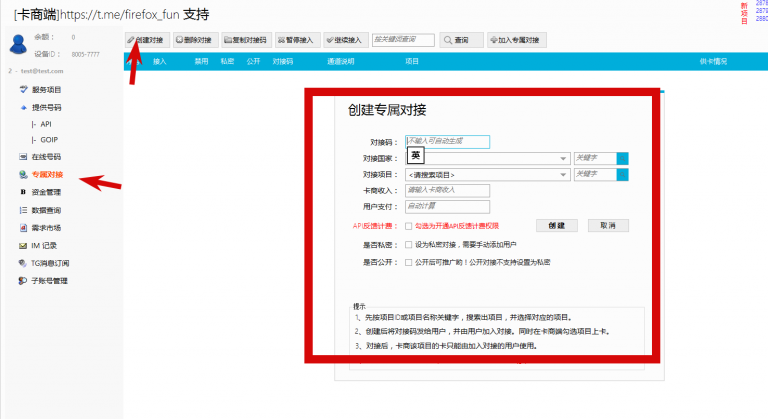Focus the 对接码 input field in the dialog
This screenshot has height=419, width=768.
(447, 142)
